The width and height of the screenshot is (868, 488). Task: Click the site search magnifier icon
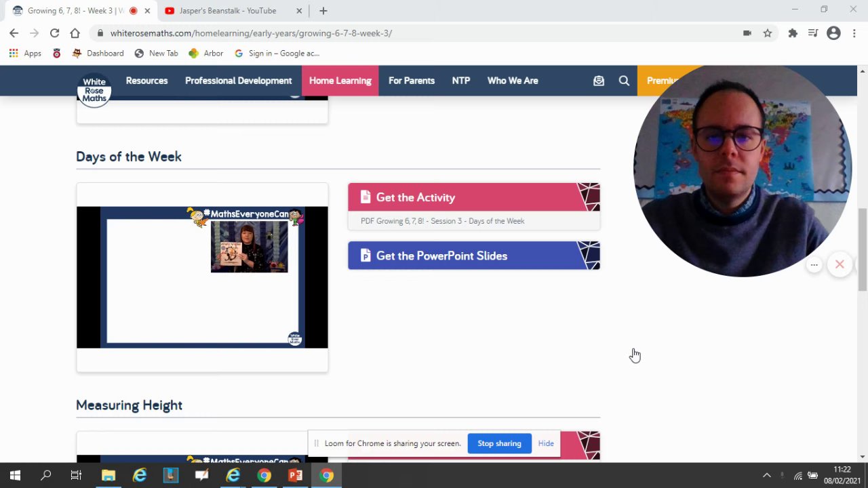[x=624, y=81]
